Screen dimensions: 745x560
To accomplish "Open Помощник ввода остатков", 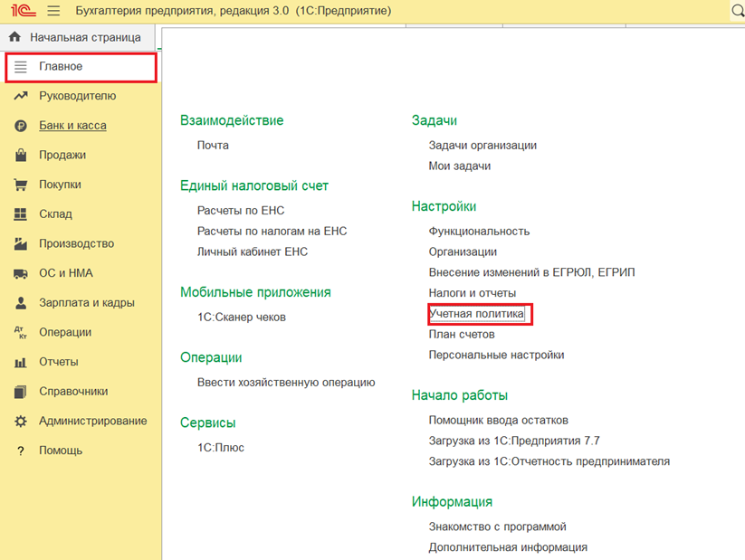I will (499, 421).
